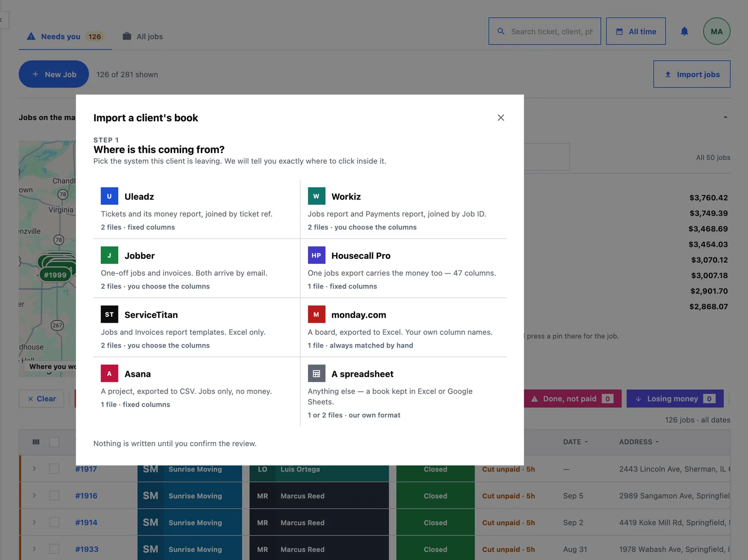Viewport: 748px width, 560px height.
Task: Click the New Job button
Action: pyautogui.click(x=54, y=74)
